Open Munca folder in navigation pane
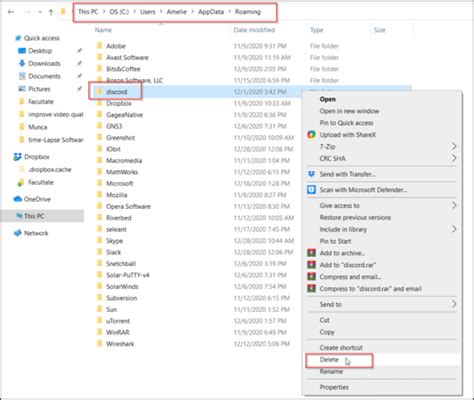 38,127
